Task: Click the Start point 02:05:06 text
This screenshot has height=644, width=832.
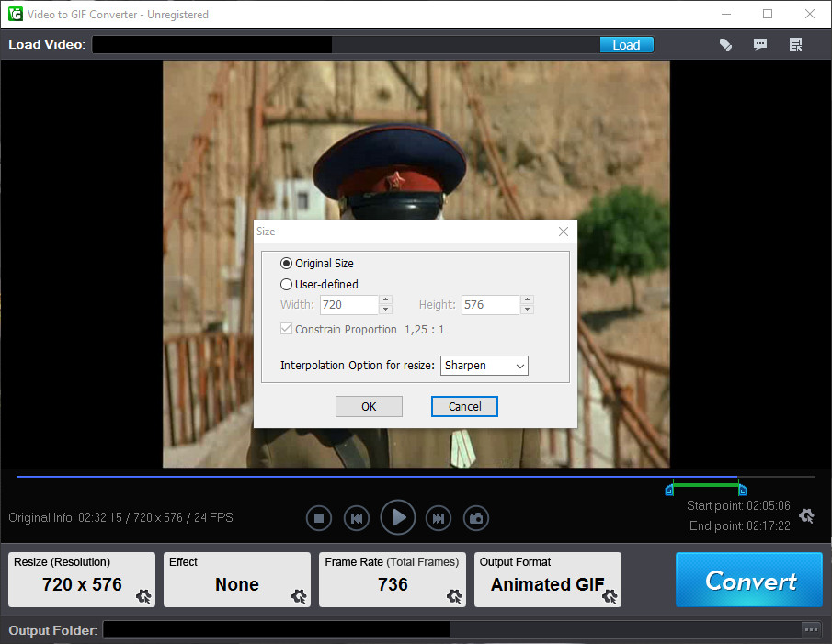Action: [x=738, y=505]
